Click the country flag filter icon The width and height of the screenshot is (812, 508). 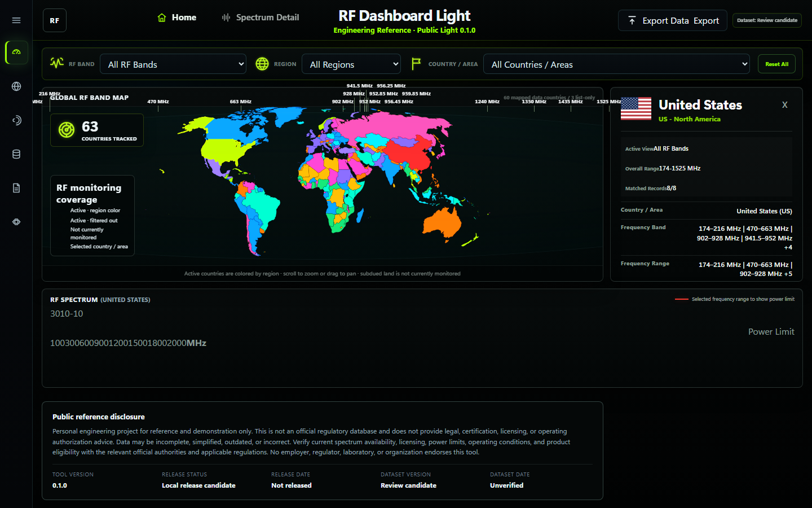[x=416, y=64]
